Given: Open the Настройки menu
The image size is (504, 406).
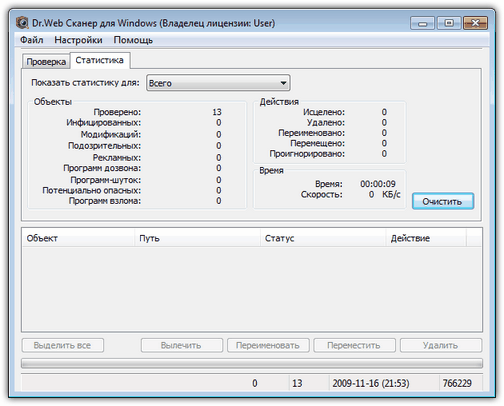Looking at the screenshot, I should [x=78, y=40].
